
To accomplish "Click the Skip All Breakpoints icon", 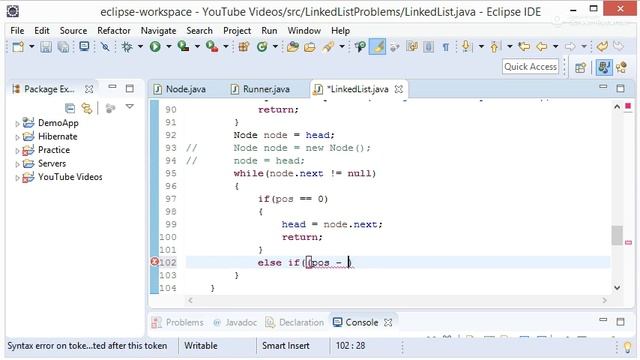I will pos(105,47).
